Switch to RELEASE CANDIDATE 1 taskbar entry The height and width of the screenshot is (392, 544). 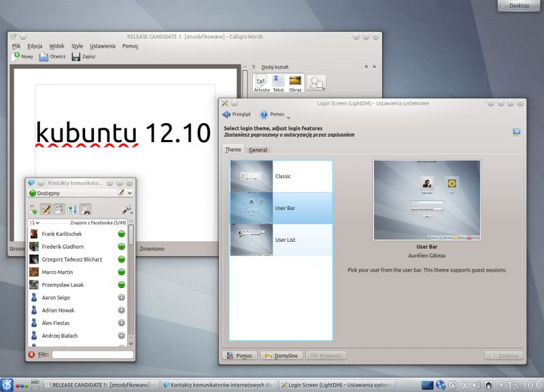coord(101,385)
